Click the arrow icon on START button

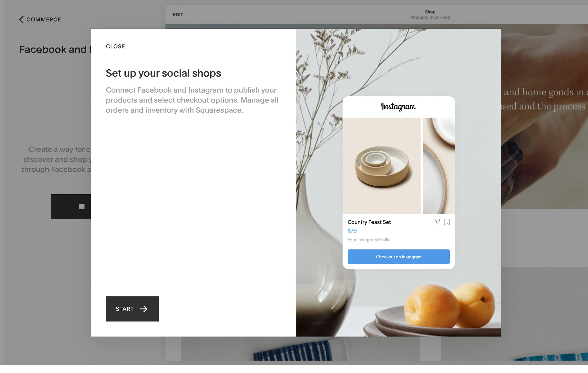pyautogui.click(x=143, y=309)
